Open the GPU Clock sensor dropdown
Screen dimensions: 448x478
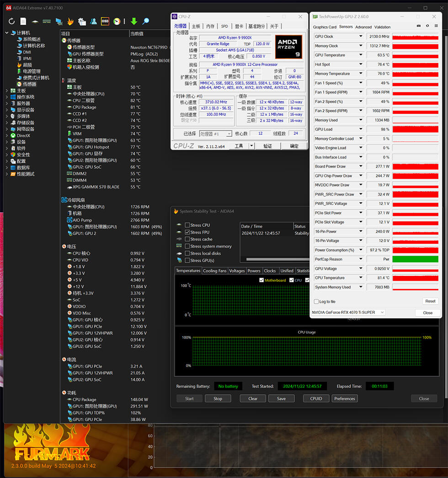tap(361, 37)
